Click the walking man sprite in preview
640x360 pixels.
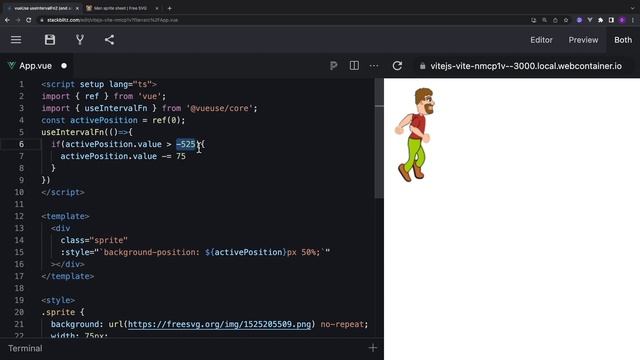[414, 135]
